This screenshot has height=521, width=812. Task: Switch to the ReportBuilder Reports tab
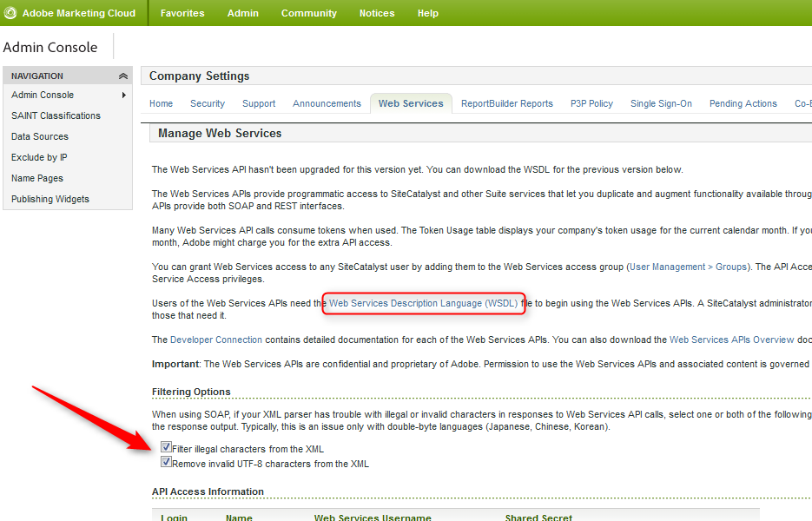point(506,103)
